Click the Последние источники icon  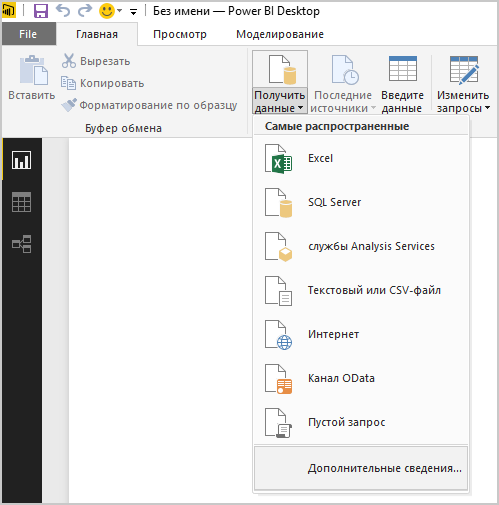345,70
